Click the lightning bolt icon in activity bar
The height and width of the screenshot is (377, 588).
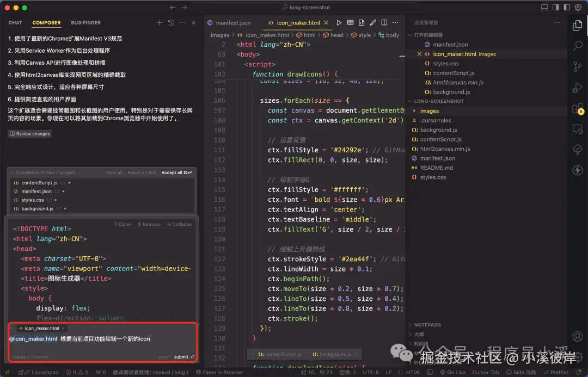point(578,170)
